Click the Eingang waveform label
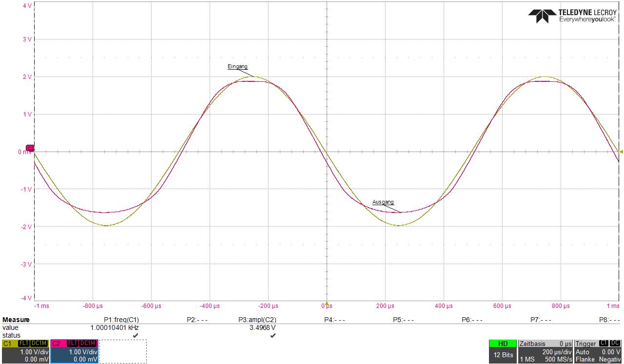Screen dimensions: 624x364 [237, 66]
